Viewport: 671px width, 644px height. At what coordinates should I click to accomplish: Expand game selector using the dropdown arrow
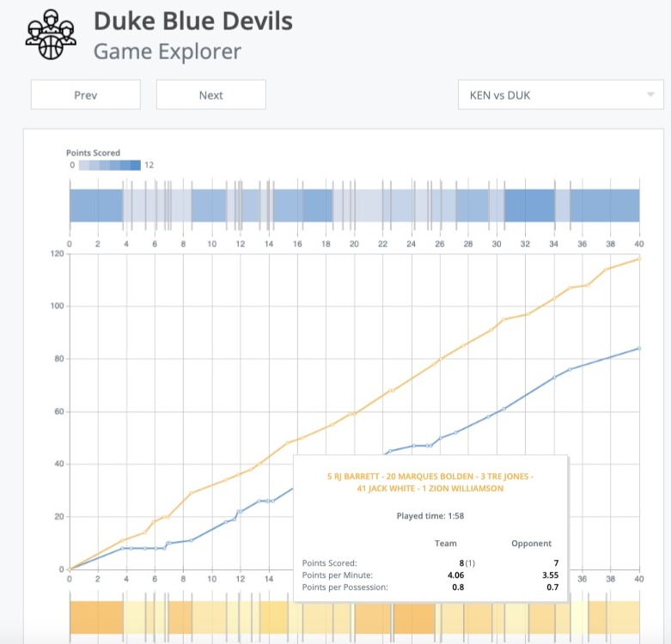650,94
